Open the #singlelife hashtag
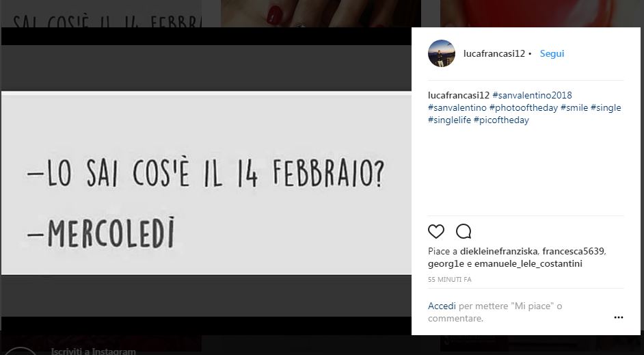The width and height of the screenshot is (644, 355). 449,120
